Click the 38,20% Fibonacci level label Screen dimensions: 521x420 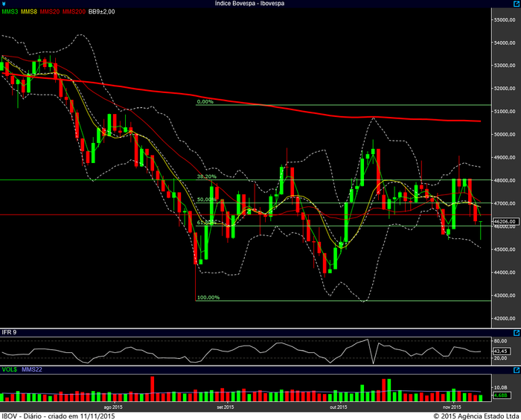[x=206, y=176]
